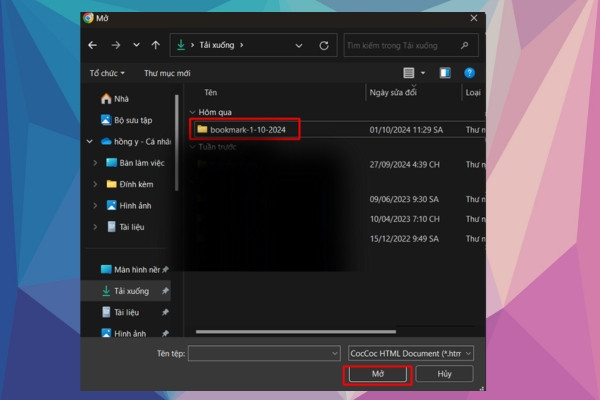Open pinned Hình ảnh in quick access

(123, 334)
